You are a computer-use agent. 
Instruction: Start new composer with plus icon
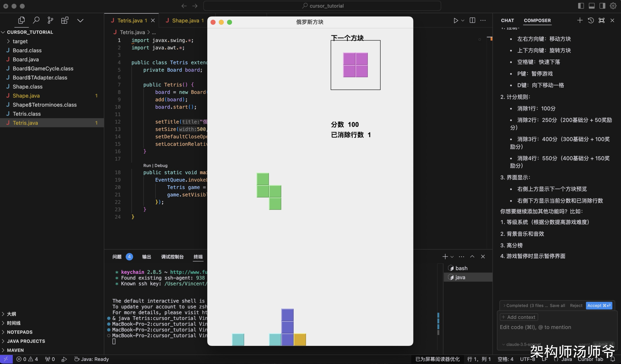580,20
